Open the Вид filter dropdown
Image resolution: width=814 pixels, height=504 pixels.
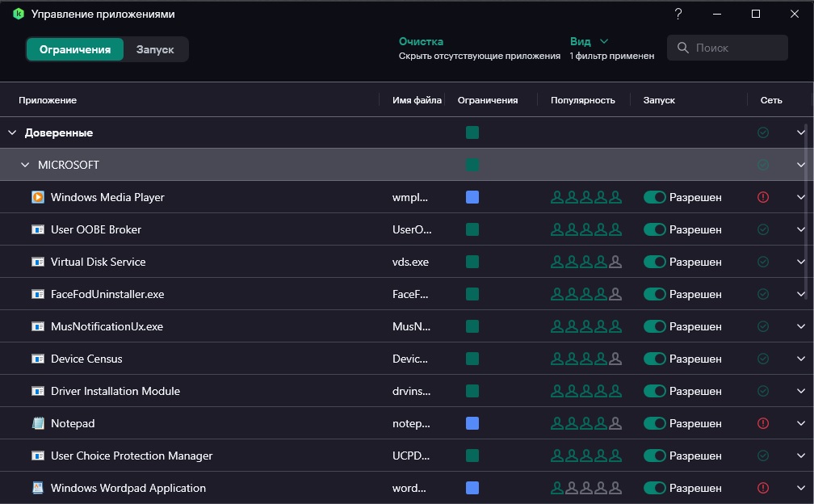click(x=589, y=41)
